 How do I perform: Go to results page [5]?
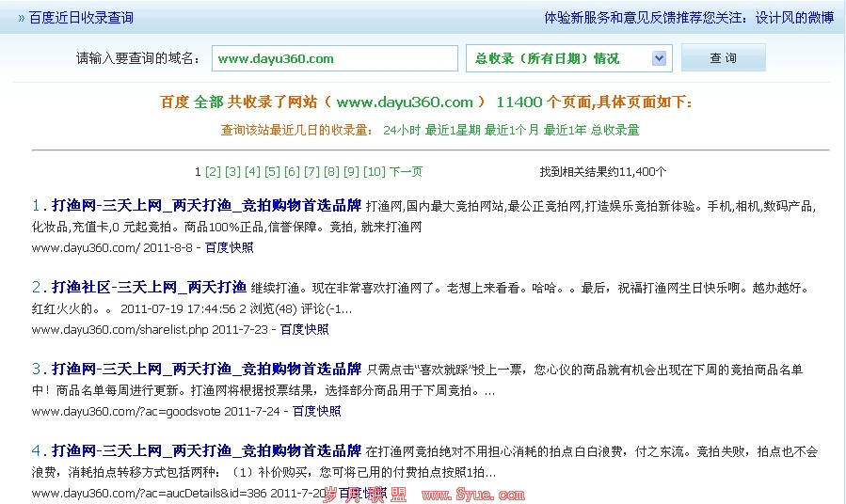click(272, 171)
